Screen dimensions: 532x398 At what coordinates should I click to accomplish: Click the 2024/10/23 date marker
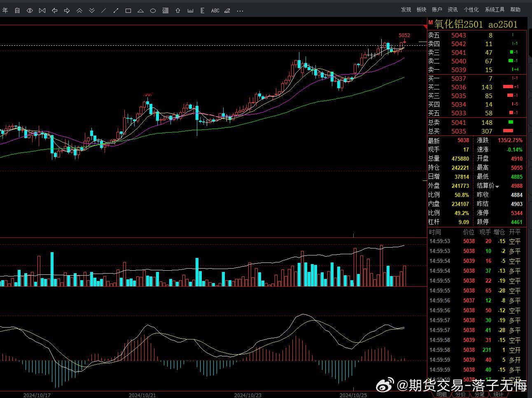[248, 395]
